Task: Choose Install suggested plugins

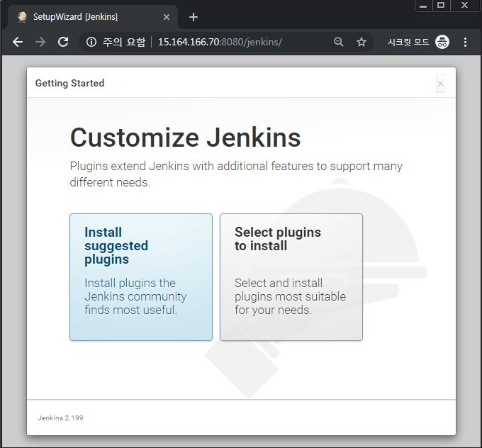Action: click(141, 277)
